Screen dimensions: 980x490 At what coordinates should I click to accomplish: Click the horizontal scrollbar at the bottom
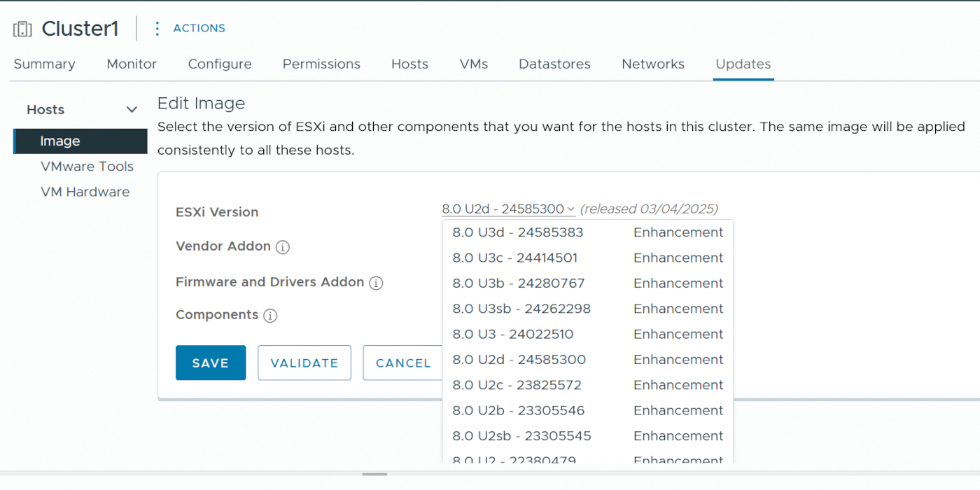(374, 475)
